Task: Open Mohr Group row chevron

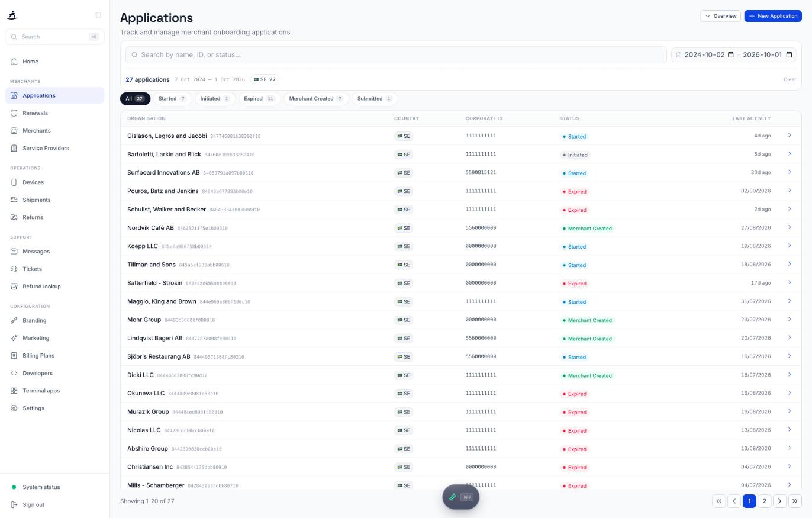Action: [790, 319]
